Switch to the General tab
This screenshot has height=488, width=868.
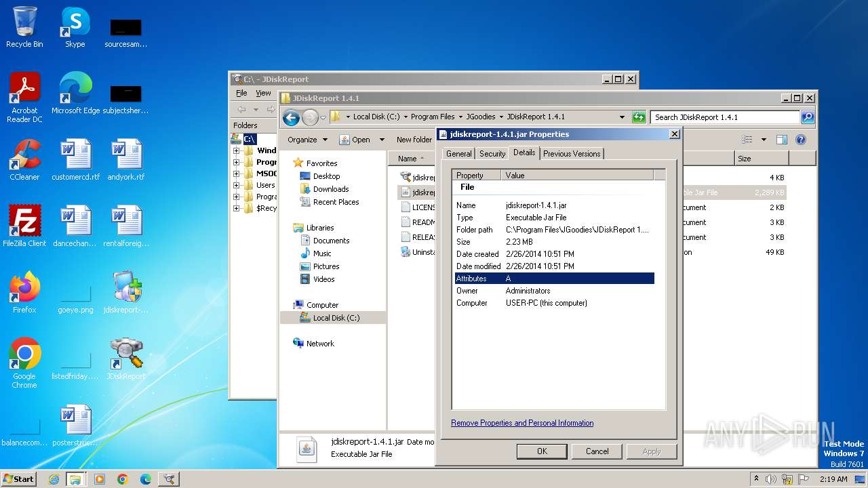click(x=458, y=154)
